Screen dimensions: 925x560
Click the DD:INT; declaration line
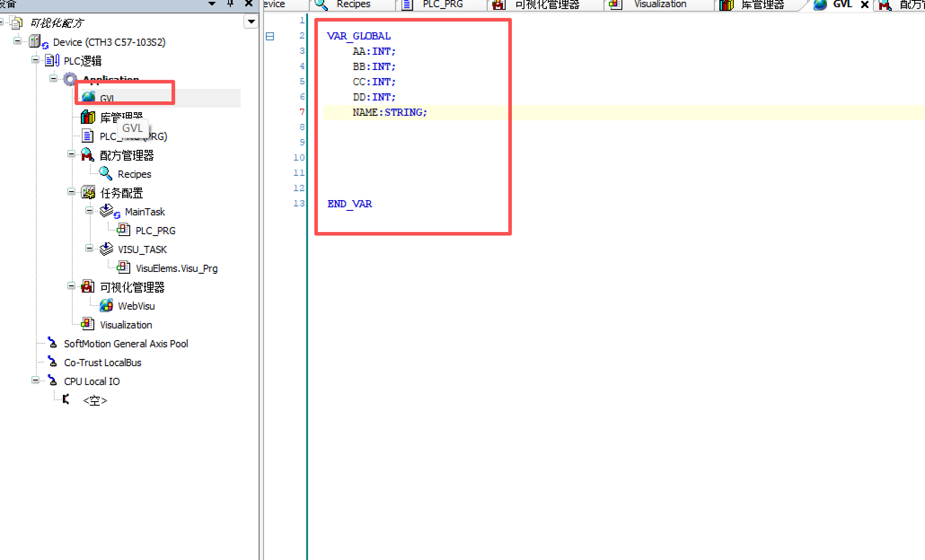click(x=374, y=97)
